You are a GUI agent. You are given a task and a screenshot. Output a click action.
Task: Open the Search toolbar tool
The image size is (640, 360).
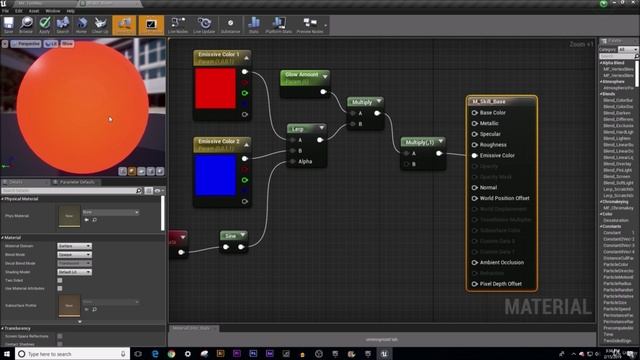point(63,25)
